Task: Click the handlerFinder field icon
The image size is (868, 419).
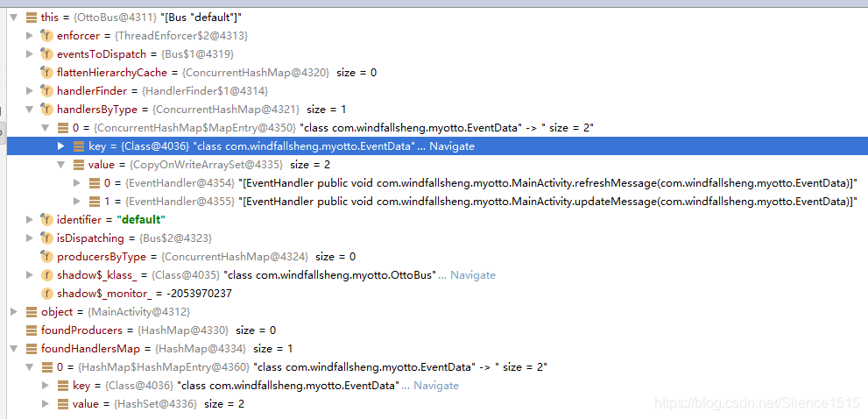Action: tap(47, 91)
